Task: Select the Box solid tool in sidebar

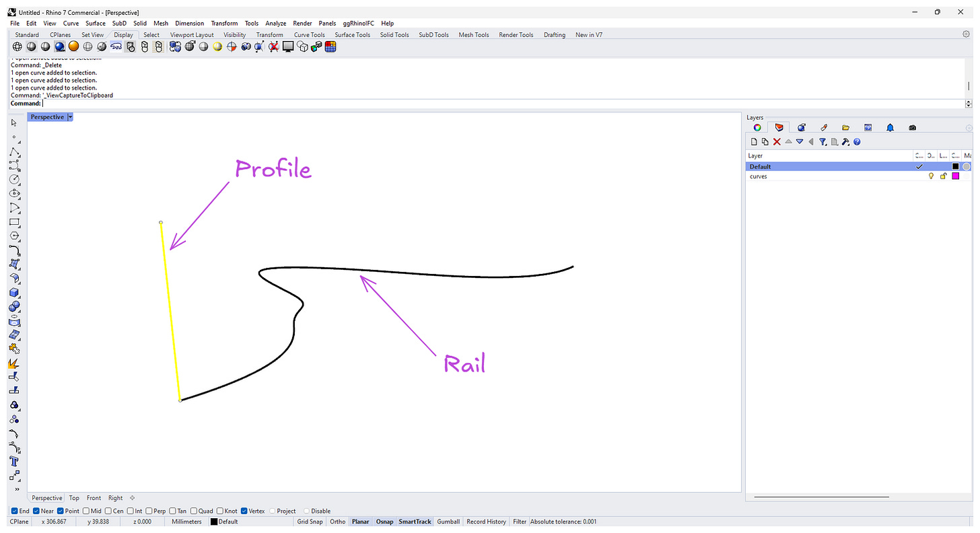Action: (x=14, y=293)
